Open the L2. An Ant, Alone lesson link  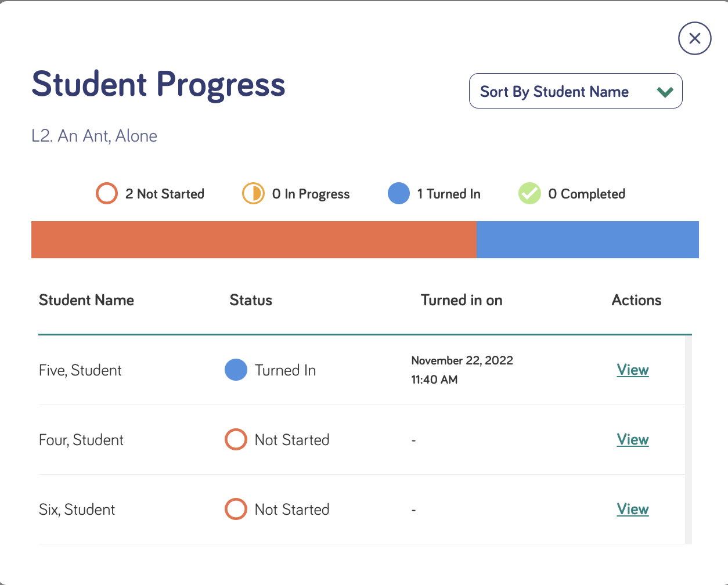click(94, 136)
